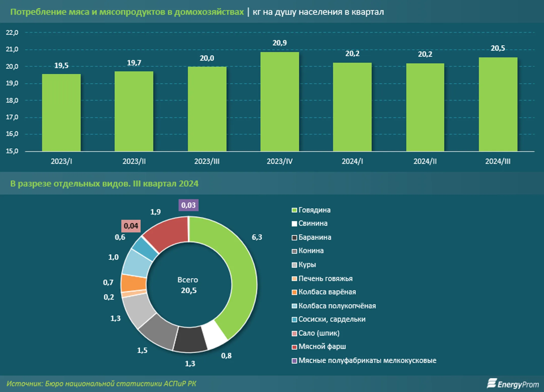Select the 2023/I bar labeled 19,5

(61, 113)
